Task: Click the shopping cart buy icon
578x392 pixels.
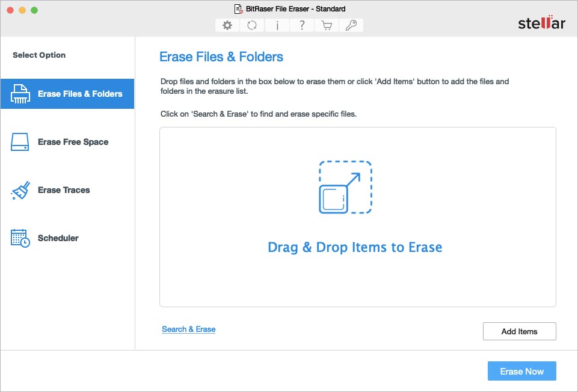Action: pyautogui.click(x=327, y=25)
